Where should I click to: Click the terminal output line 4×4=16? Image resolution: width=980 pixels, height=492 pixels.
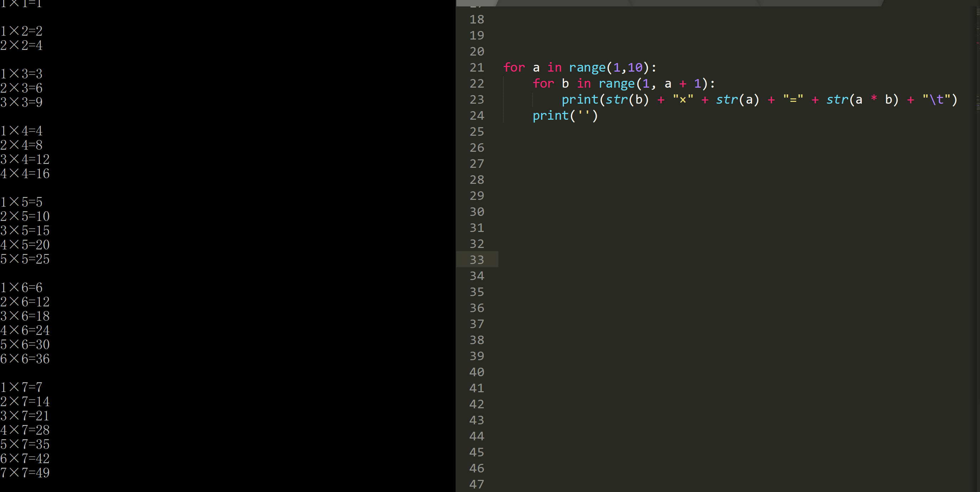pyautogui.click(x=25, y=174)
